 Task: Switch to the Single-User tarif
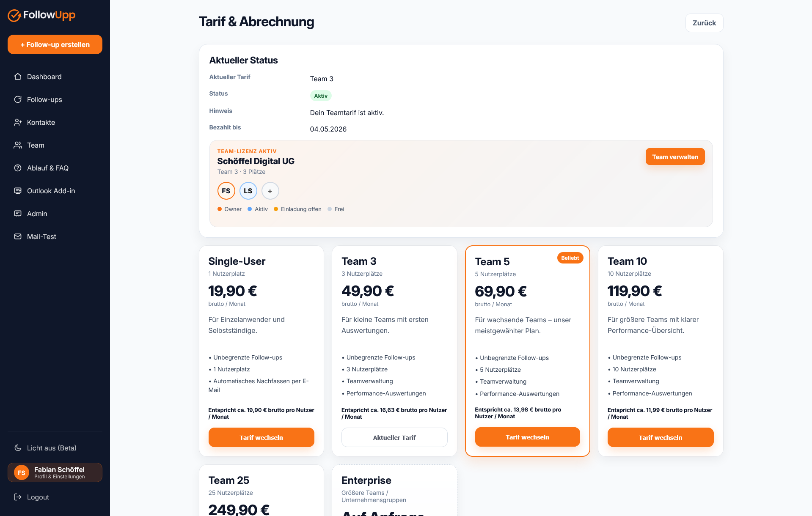(x=261, y=437)
